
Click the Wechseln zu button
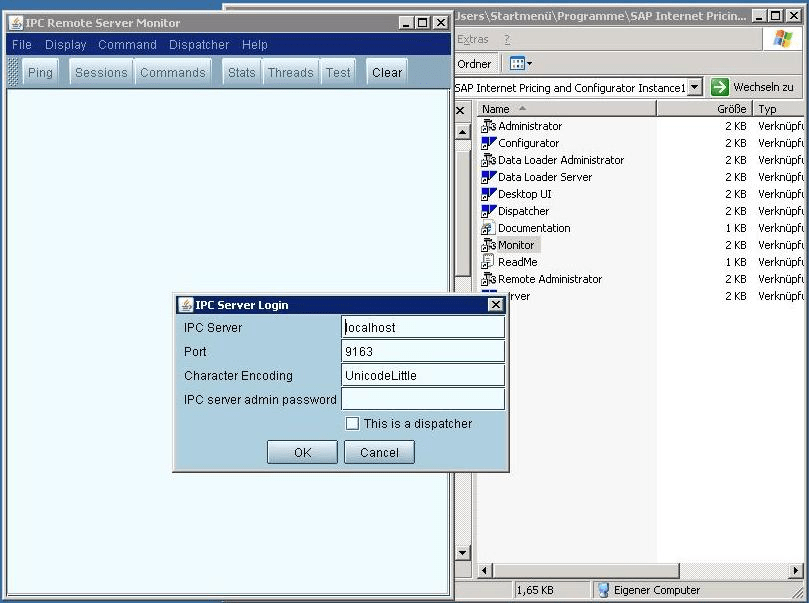752,87
